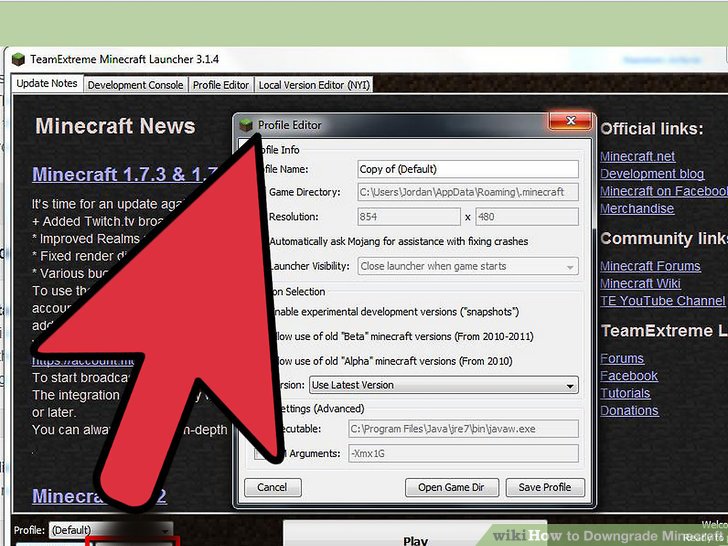Open the TeamExtreme Forums link

[622, 358]
